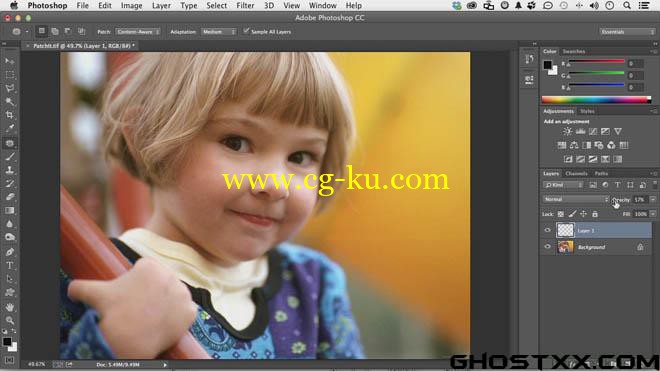
Task: Add a Color Balance adjustment
Action: [574, 145]
